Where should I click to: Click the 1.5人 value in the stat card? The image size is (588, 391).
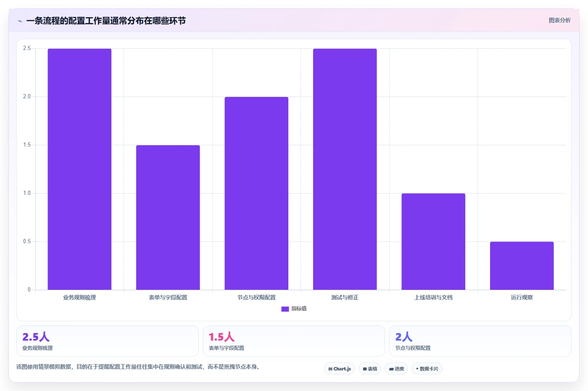click(222, 337)
